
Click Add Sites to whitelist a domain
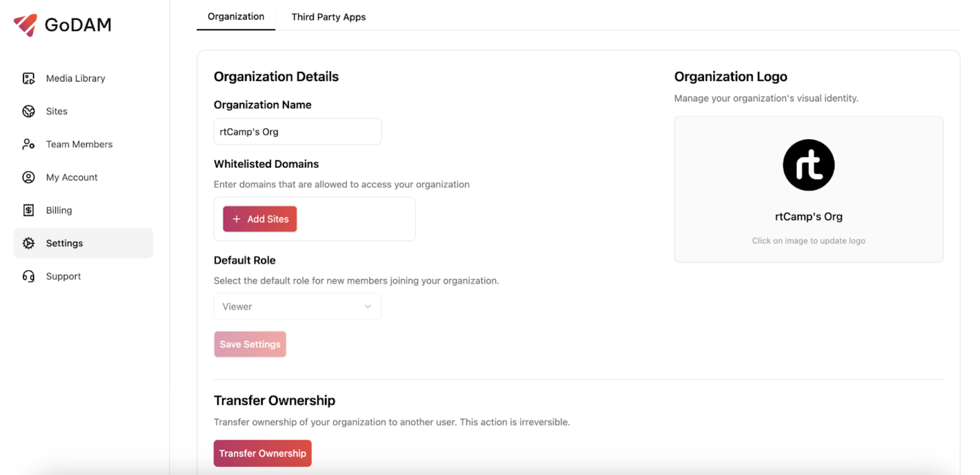click(x=260, y=219)
